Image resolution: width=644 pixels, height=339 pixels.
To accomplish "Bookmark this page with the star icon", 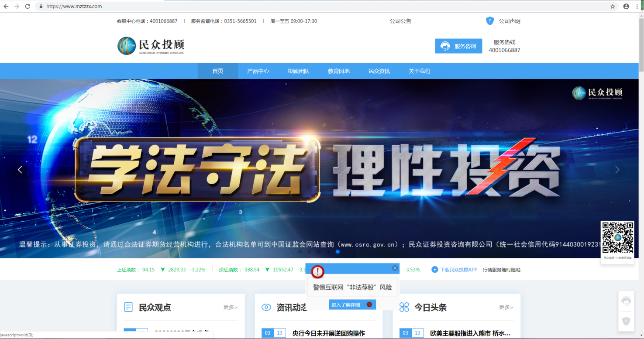I will point(613,7).
